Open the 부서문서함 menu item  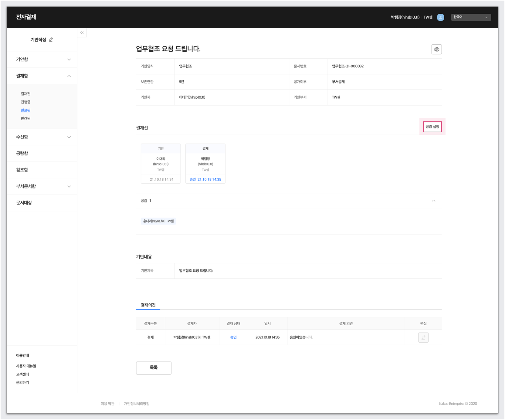pos(26,186)
